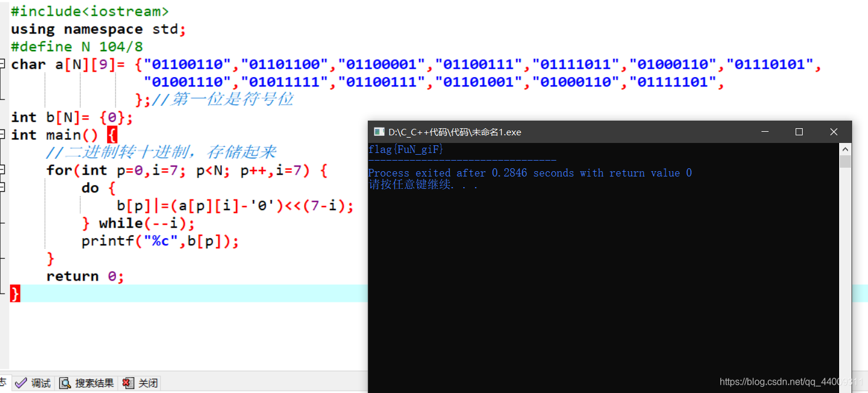Viewport: 868px width, 393px height.
Task: Click the console title 'D:\C_C++代码\代码\未命名1.exe'
Action: coord(455,132)
